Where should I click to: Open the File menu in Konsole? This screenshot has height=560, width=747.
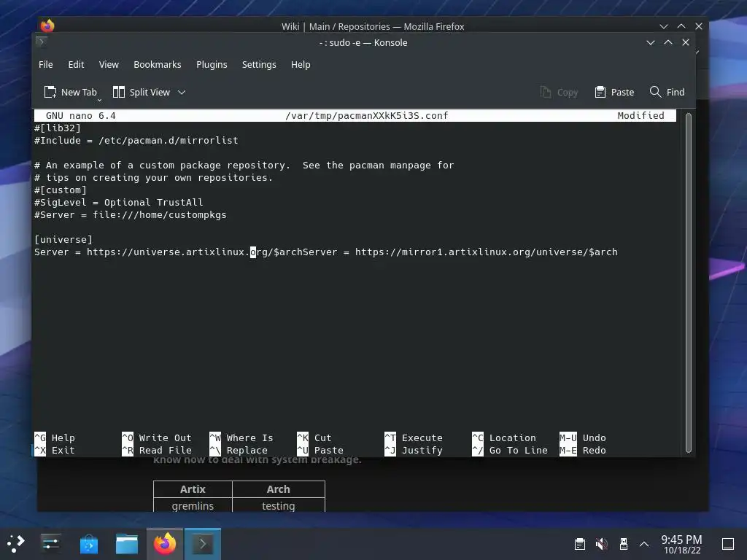46,64
